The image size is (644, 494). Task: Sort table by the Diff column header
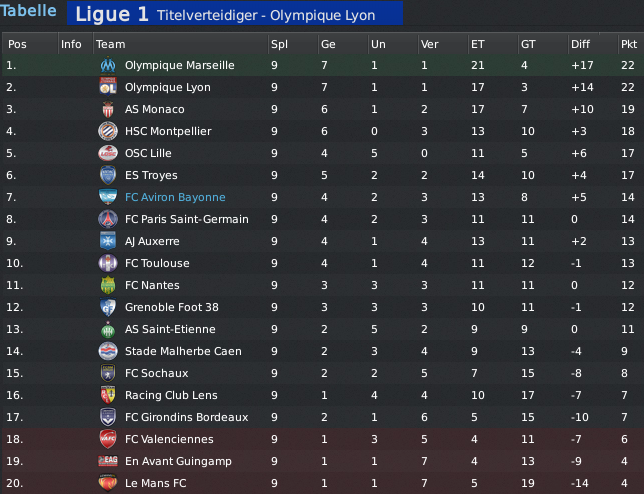580,44
